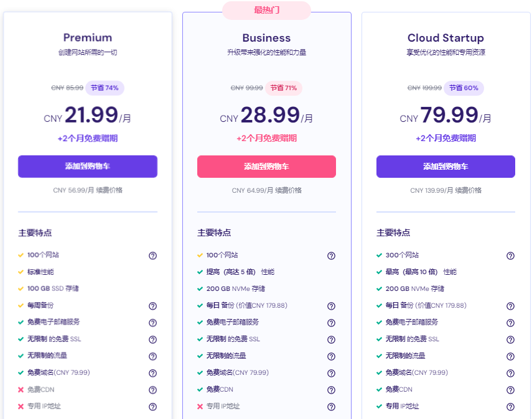Show info for Cloud Startup 免费CDN
Screen dimensions: 532x419
510,390
